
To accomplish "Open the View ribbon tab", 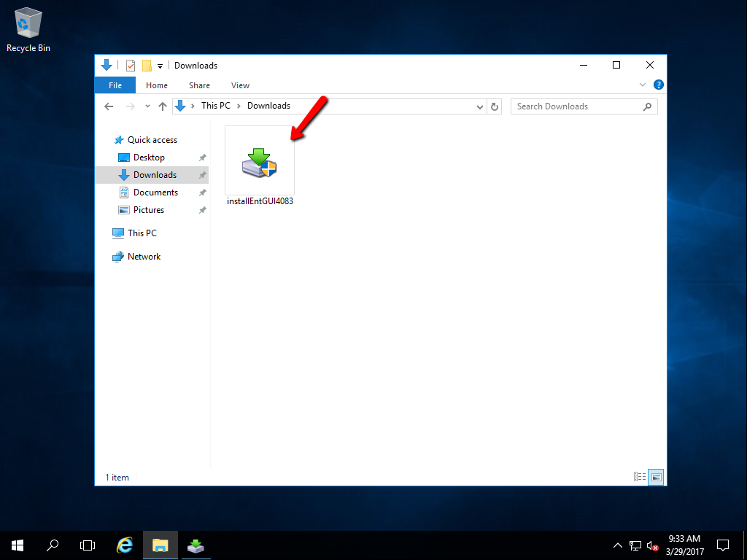I will click(240, 85).
